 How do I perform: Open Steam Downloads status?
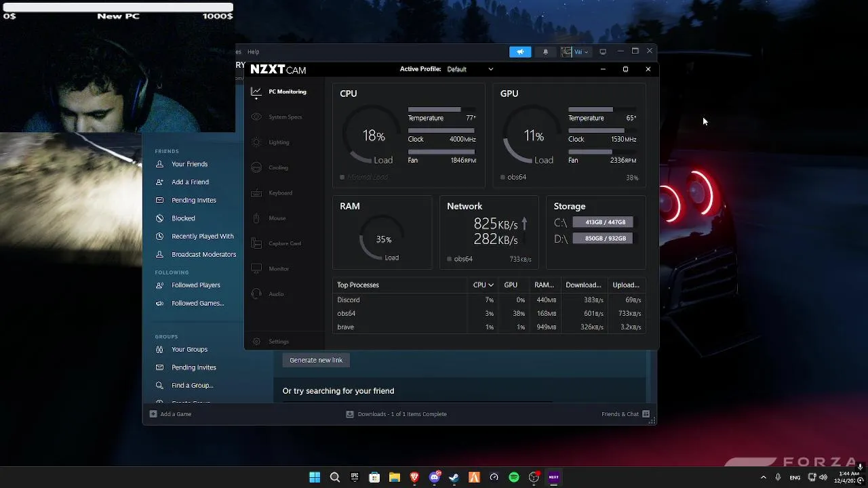(x=397, y=414)
